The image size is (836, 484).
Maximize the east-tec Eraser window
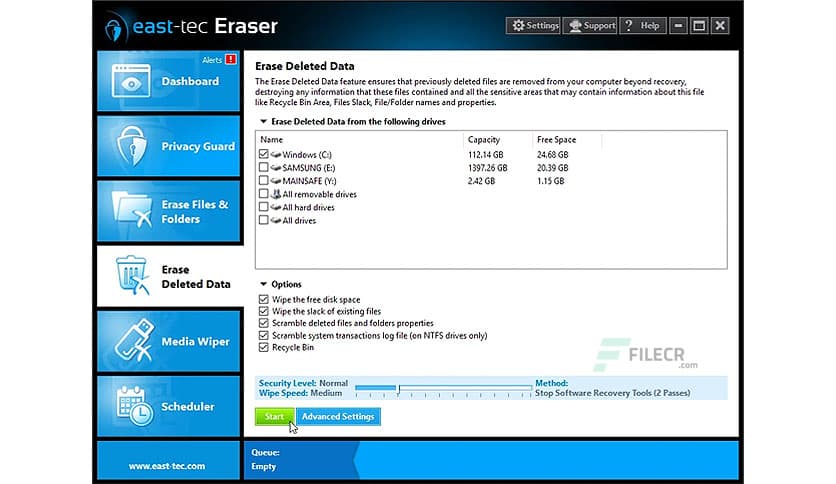coord(699,26)
